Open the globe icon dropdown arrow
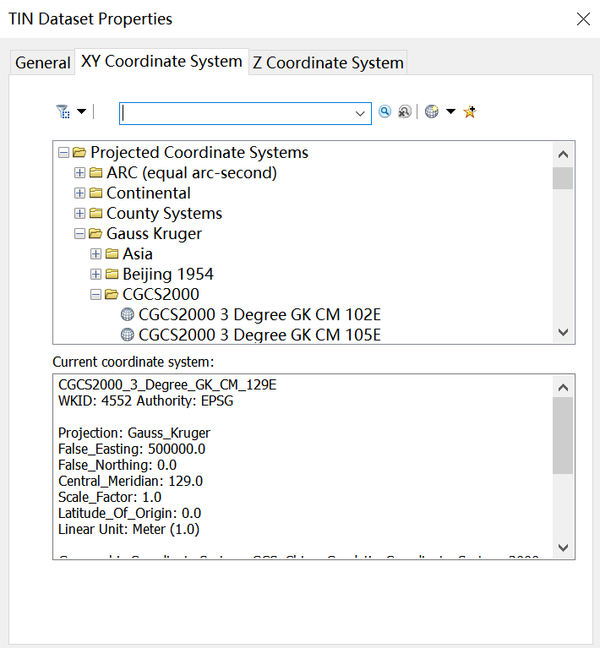 point(451,113)
